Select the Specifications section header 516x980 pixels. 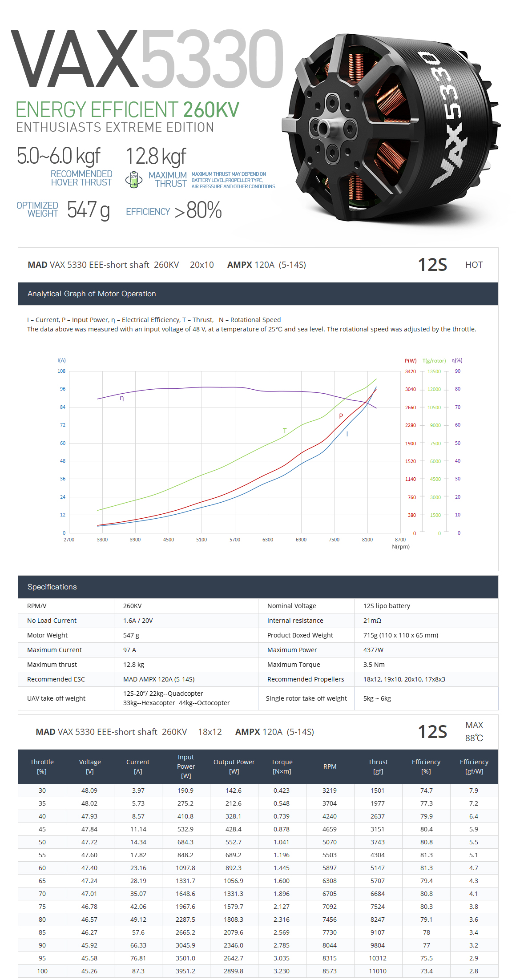[x=258, y=587]
